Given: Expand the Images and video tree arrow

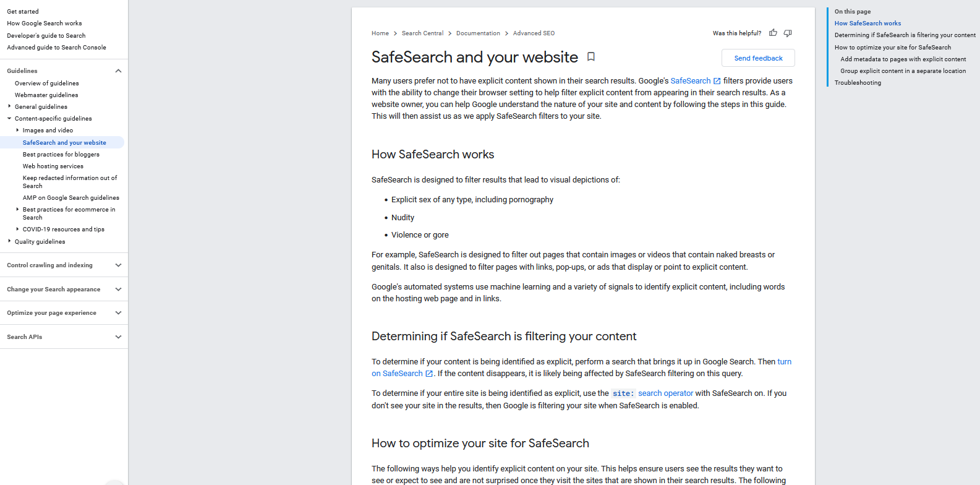Looking at the screenshot, I should pos(17,130).
